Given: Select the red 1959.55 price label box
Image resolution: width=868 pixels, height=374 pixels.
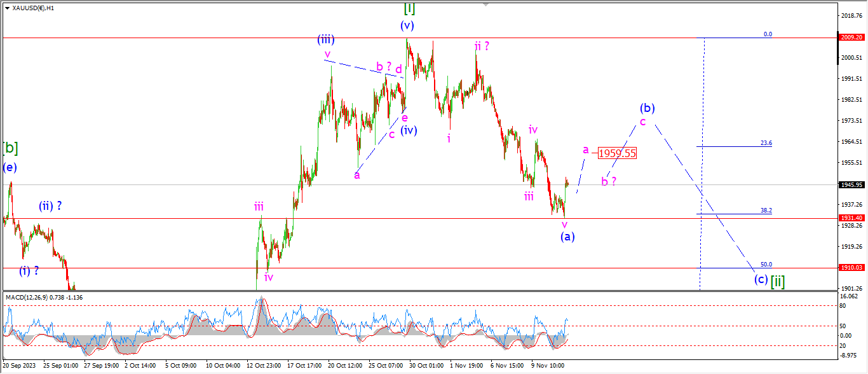Looking at the screenshot, I should (x=617, y=153).
